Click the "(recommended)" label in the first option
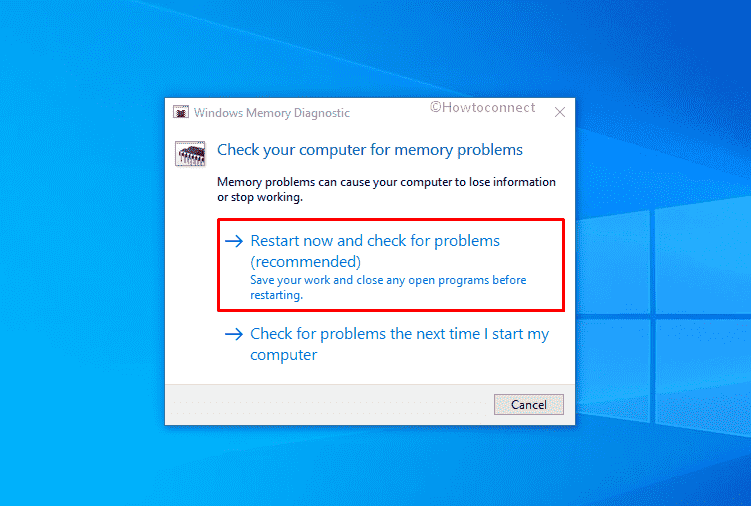Viewport: 751px width, 506px height. coord(306,262)
